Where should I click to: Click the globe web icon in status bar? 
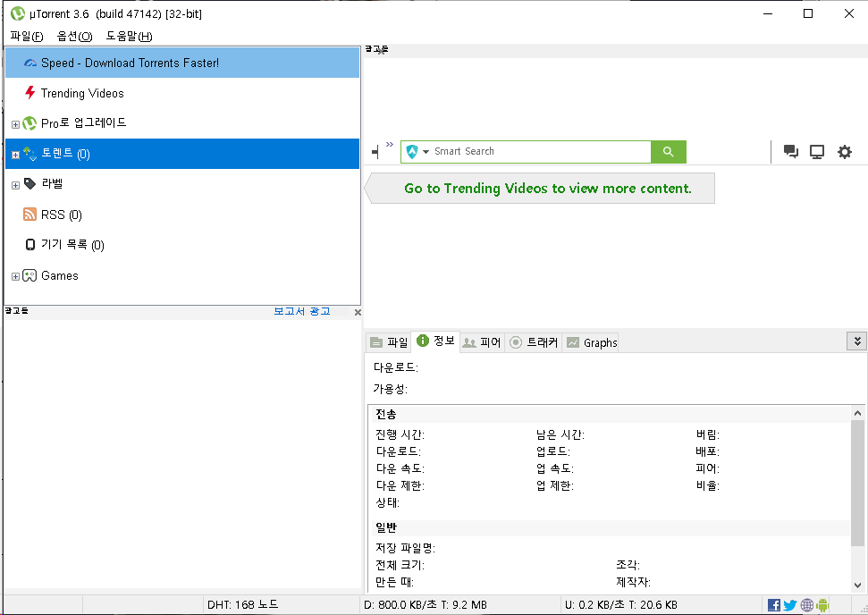coord(807,605)
